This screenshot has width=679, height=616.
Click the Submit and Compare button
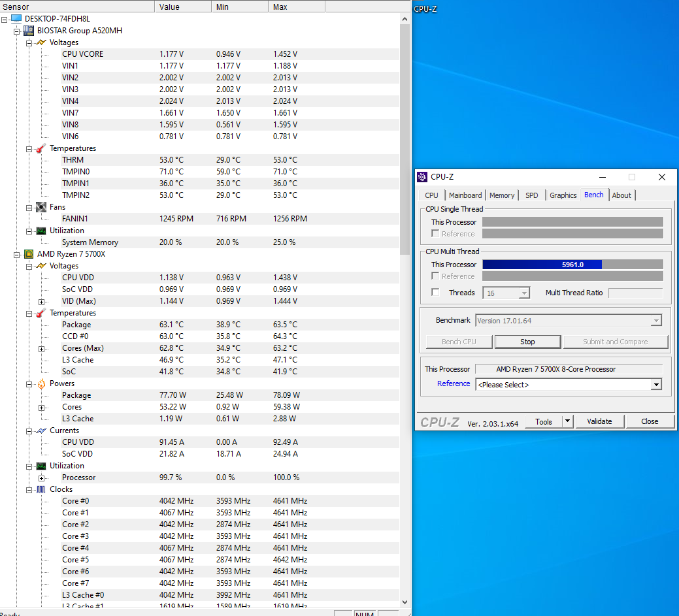(616, 342)
